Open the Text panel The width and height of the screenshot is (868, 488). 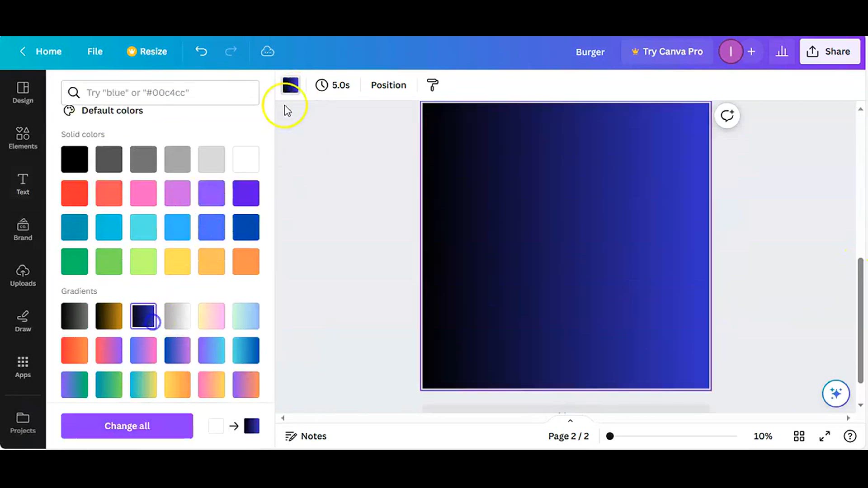coord(23,184)
